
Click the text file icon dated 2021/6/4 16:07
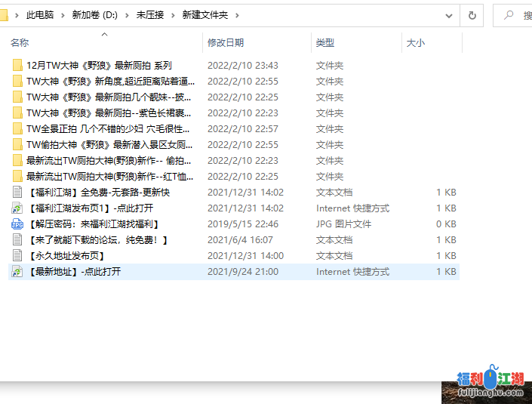(18, 240)
